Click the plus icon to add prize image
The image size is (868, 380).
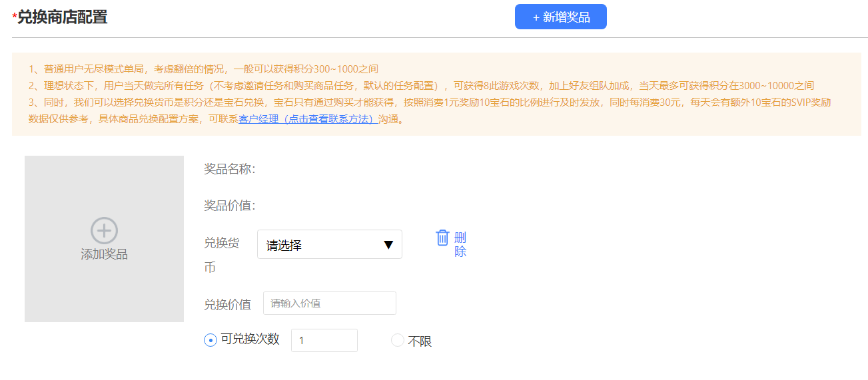pos(104,230)
